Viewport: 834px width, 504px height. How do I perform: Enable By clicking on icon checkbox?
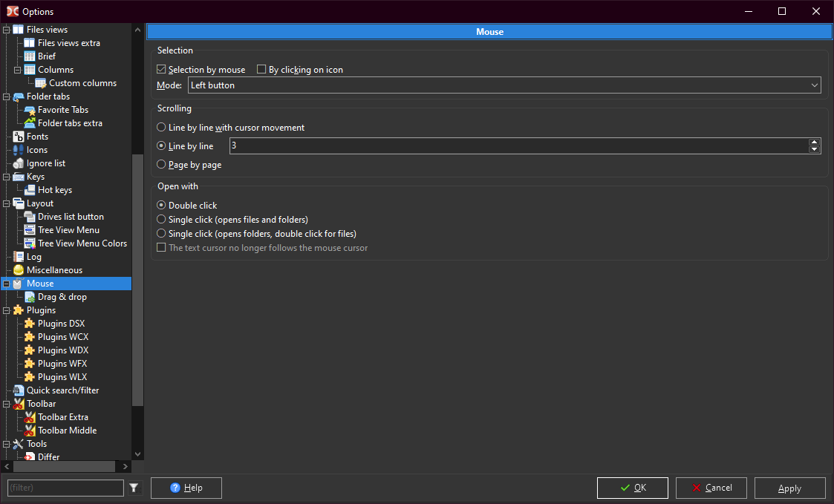pos(261,70)
